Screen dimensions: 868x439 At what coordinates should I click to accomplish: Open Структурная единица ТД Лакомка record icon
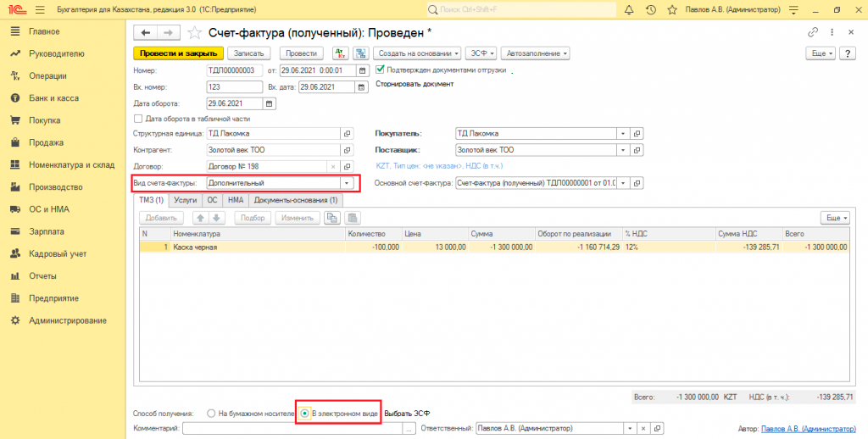point(347,133)
